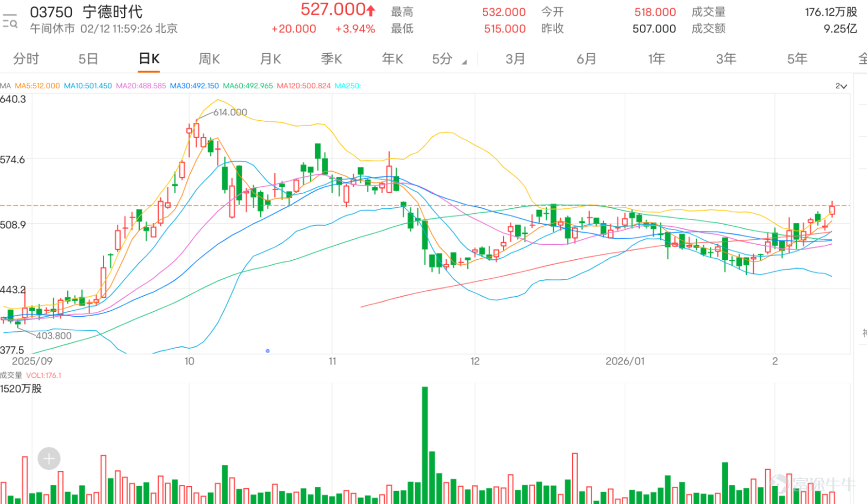Set range to 3月
This screenshot has width=867, height=504.
[x=515, y=59]
